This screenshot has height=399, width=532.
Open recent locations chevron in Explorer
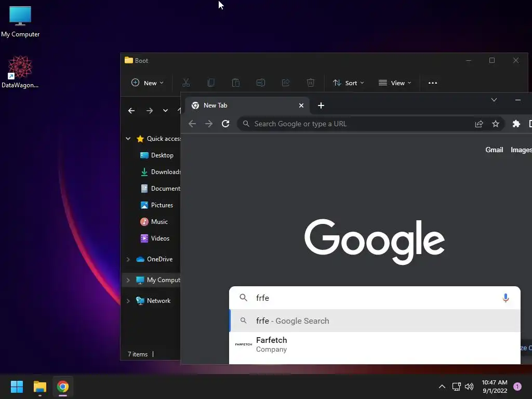click(x=165, y=111)
